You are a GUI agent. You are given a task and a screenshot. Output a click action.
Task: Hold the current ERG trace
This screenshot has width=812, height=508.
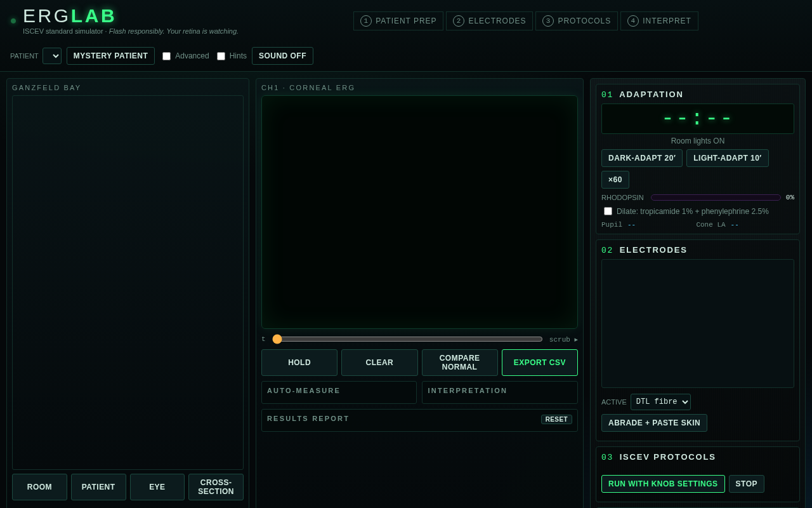tap(299, 363)
